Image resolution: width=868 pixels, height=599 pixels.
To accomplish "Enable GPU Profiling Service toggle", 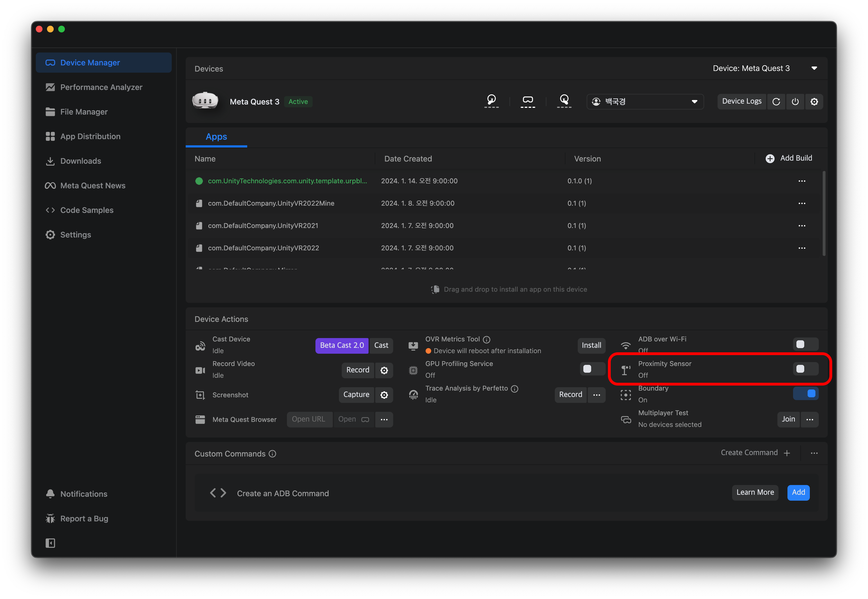I will tap(592, 369).
